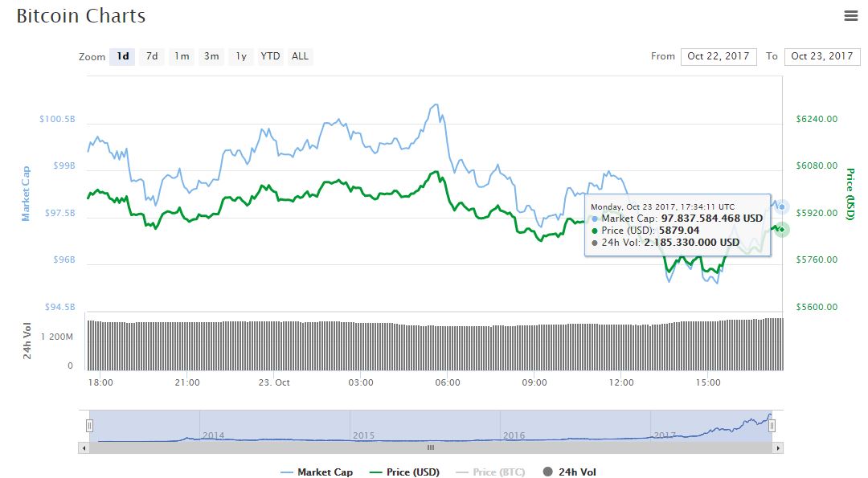Click the From date field
868x478 pixels.
pos(719,56)
